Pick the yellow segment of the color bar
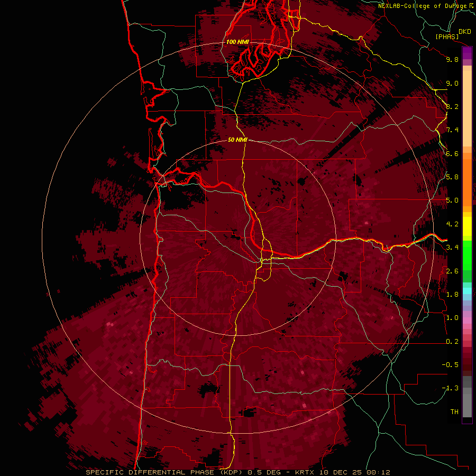Viewport: 476px width, 476px height. (x=467, y=226)
